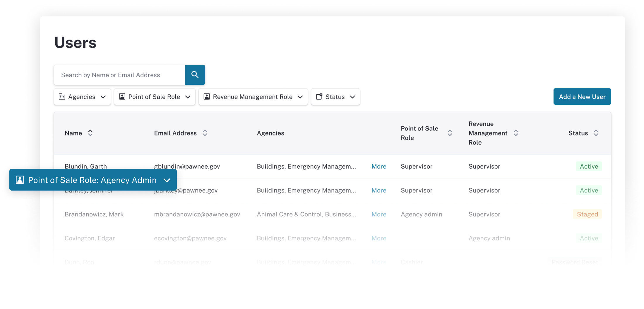Click the Status filter icon

(320, 96)
